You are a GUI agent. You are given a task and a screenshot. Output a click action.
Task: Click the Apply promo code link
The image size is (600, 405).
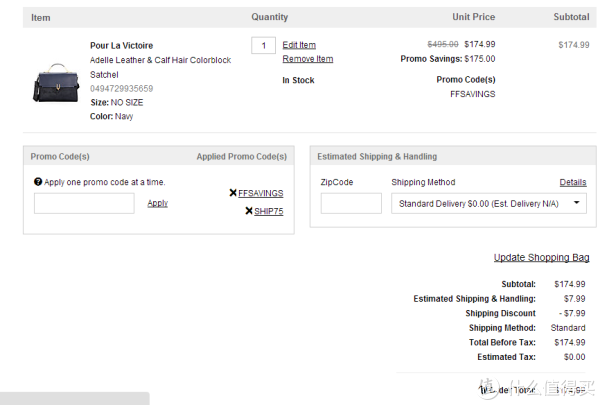point(158,203)
